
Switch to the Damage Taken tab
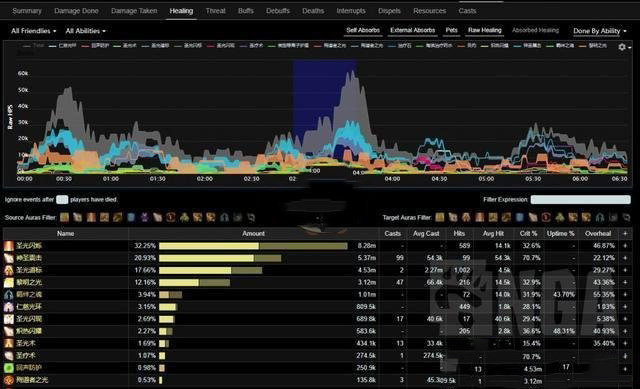[x=134, y=11]
